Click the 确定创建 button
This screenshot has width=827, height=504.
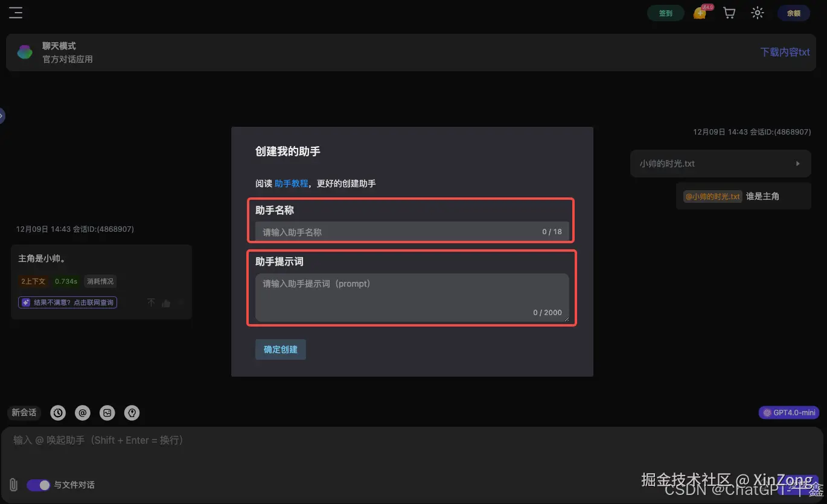280,349
